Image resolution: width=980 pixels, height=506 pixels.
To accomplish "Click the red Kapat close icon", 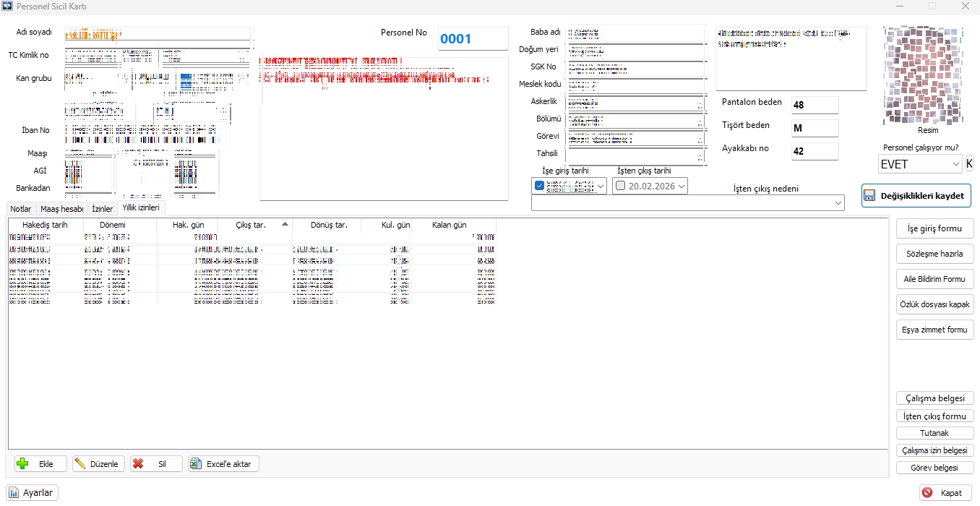I will click(x=927, y=493).
